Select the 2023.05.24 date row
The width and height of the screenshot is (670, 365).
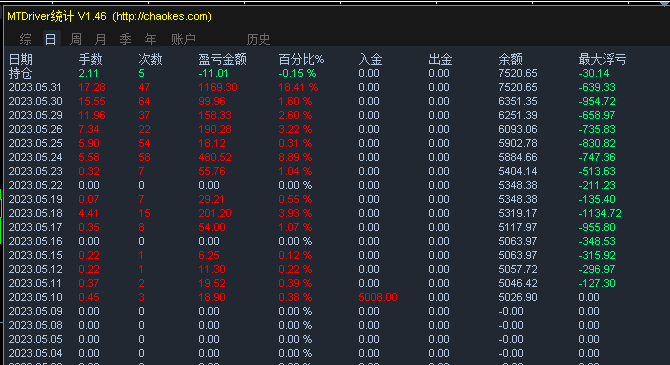[x=35, y=157]
